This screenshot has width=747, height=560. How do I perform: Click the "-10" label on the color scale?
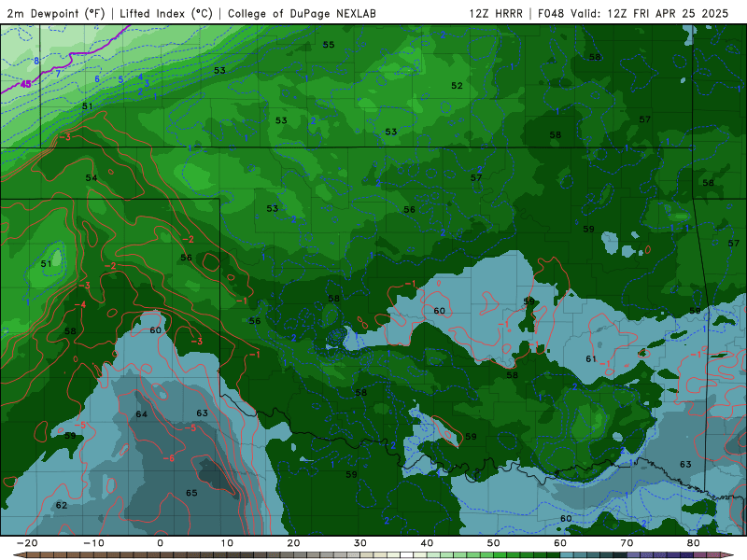[x=93, y=543]
